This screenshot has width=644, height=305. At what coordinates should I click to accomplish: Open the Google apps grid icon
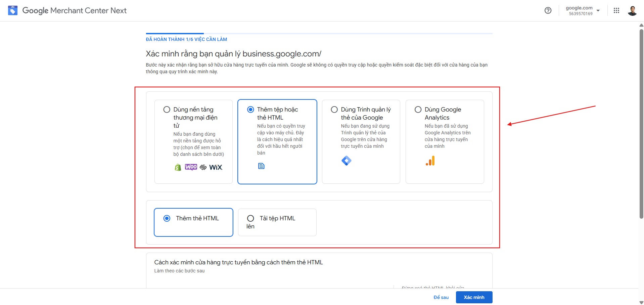[616, 10]
